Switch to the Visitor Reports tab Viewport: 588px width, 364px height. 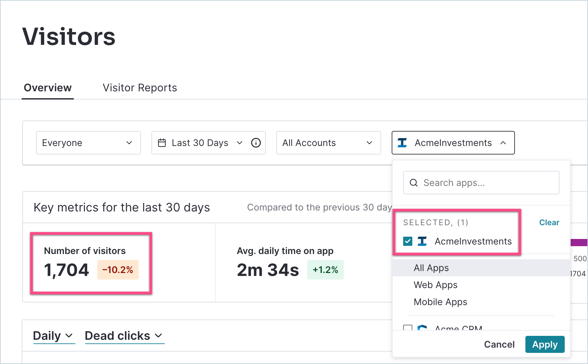click(140, 88)
